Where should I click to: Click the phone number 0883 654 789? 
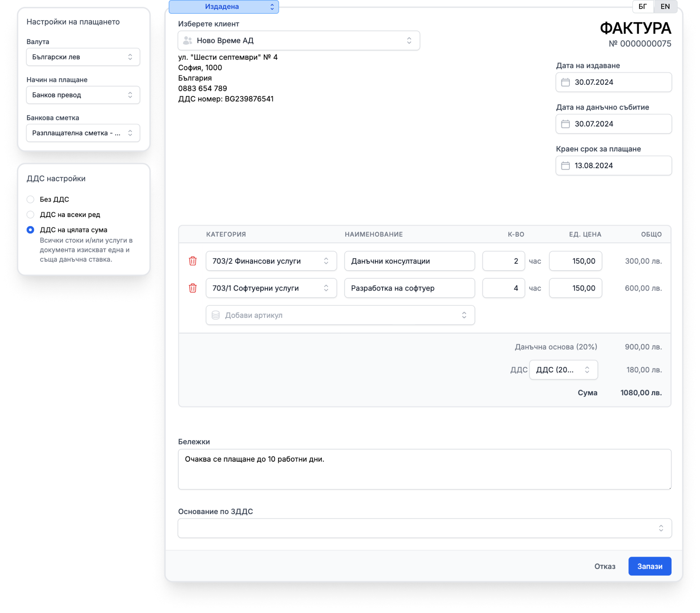point(202,89)
